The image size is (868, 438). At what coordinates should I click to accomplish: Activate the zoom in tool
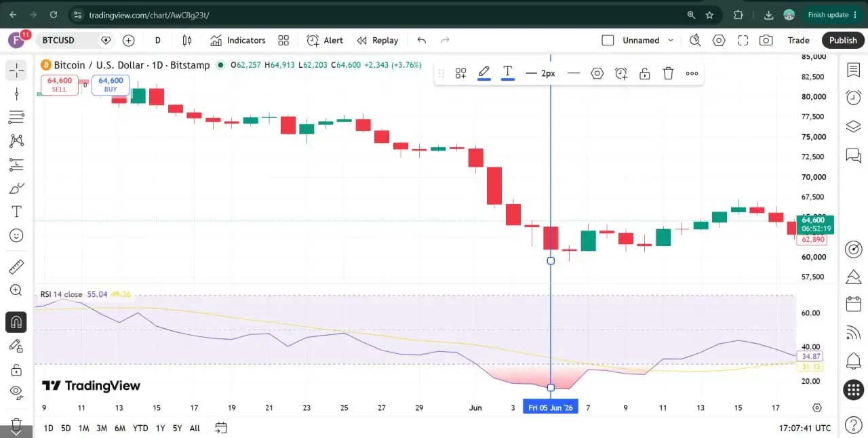tap(16, 290)
